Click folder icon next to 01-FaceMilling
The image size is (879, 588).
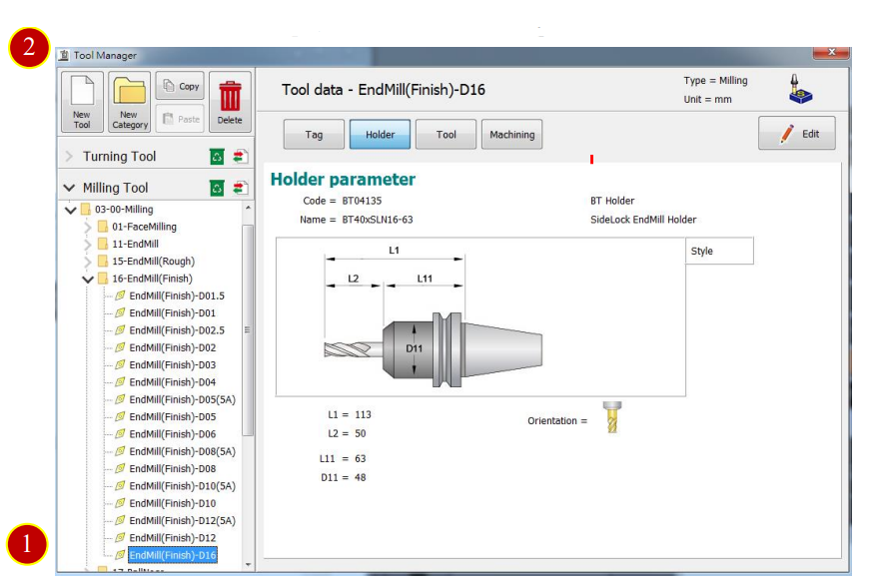tap(103, 227)
